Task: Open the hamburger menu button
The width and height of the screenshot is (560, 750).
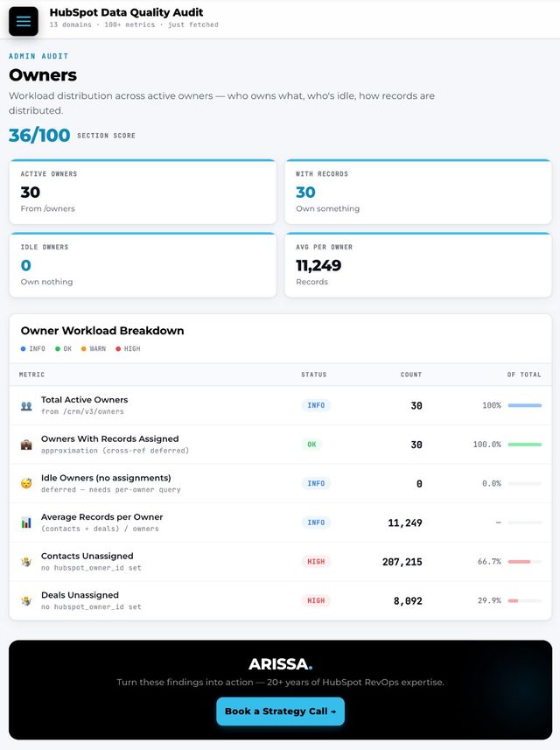Action: point(24,22)
